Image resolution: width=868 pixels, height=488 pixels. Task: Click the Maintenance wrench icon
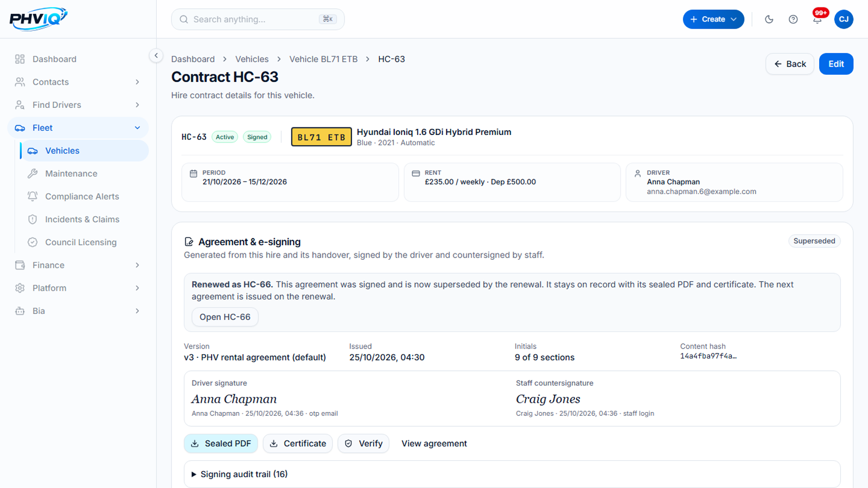33,174
